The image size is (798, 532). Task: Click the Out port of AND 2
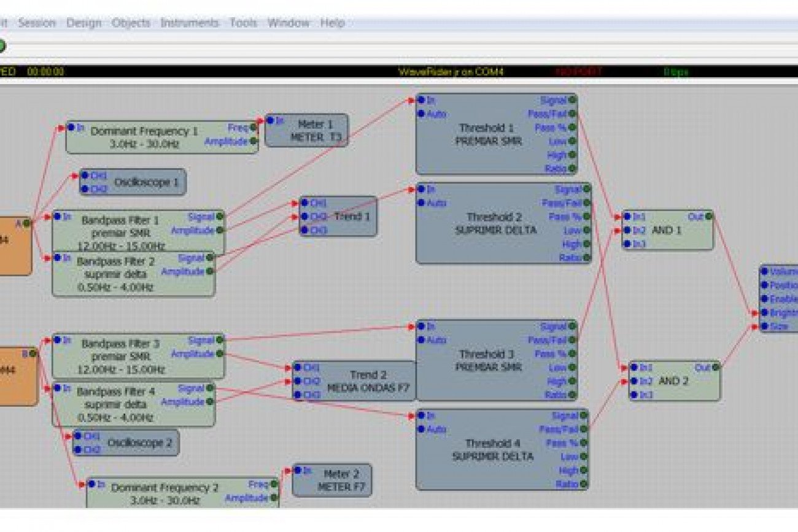coord(715,368)
